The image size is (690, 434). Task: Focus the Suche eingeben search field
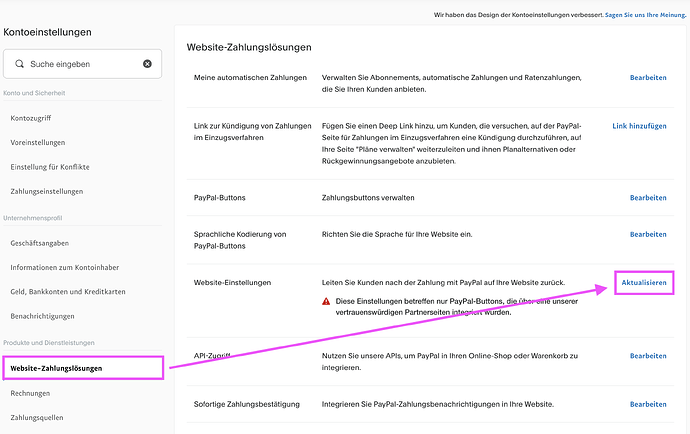(x=82, y=64)
